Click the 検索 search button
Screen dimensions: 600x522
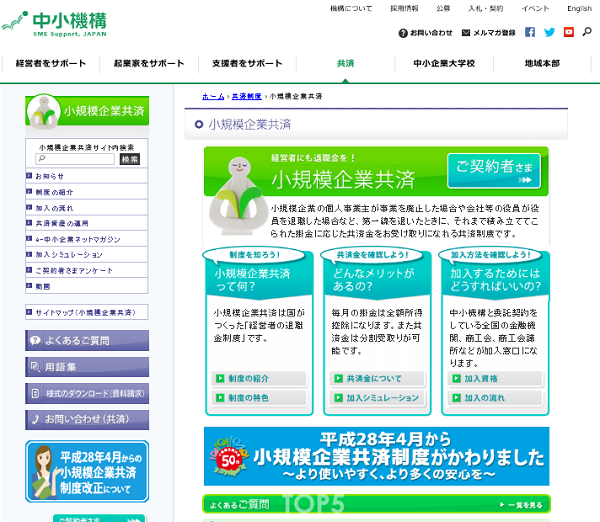[x=130, y=159]
